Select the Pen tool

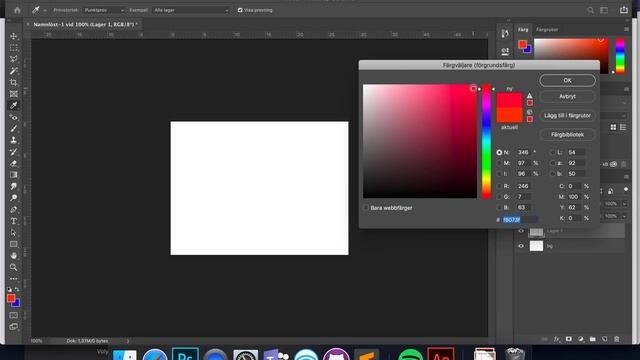13,209
